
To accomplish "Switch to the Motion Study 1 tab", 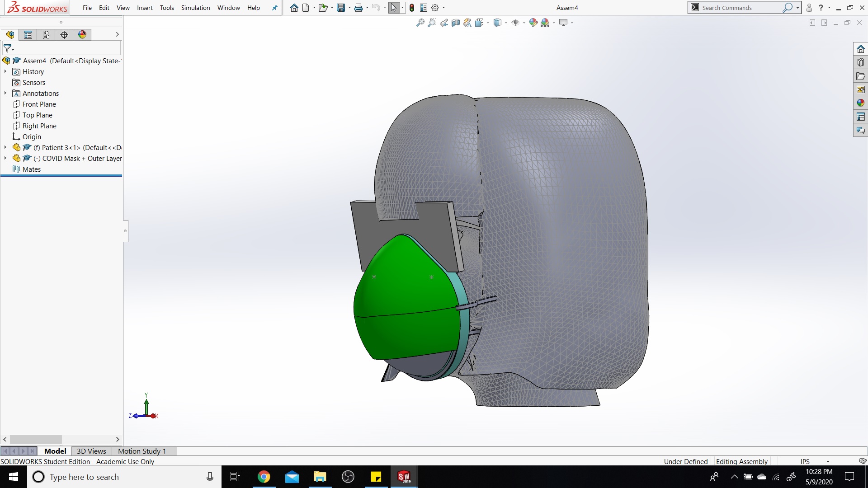I will click(142, 451).
